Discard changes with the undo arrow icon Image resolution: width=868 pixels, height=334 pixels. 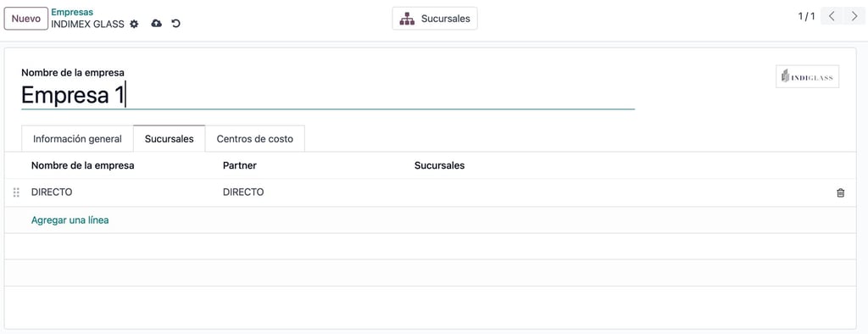176,23
